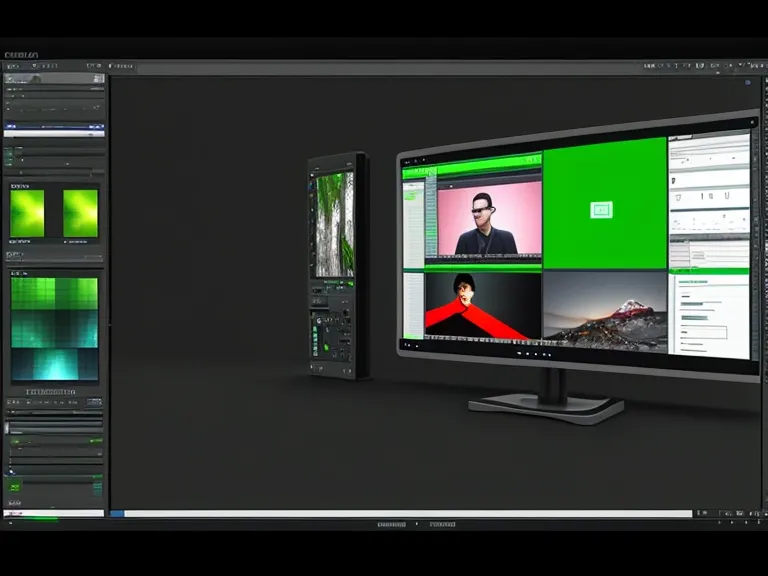Viewport: 768px width, 576px height.
Task: Click the white input field at left panel bottom
Action: pyautogui.click(x=54, y=513)
